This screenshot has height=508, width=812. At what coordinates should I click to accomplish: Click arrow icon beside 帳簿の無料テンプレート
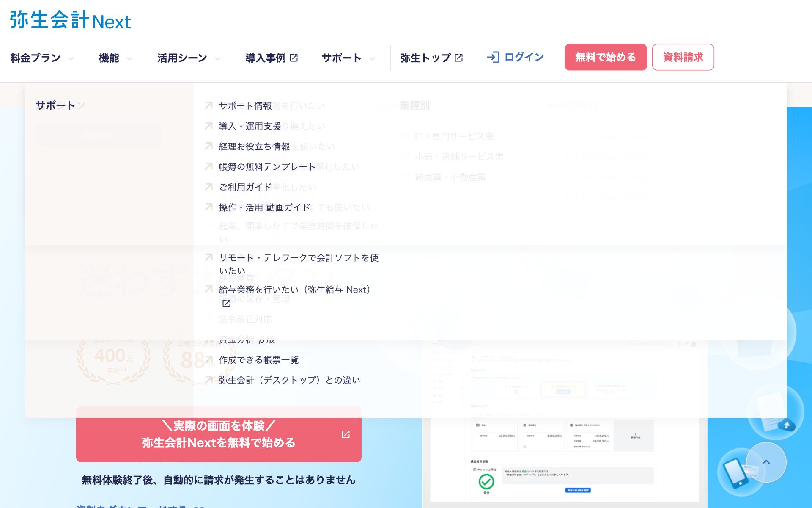click(x=208, y=166)
